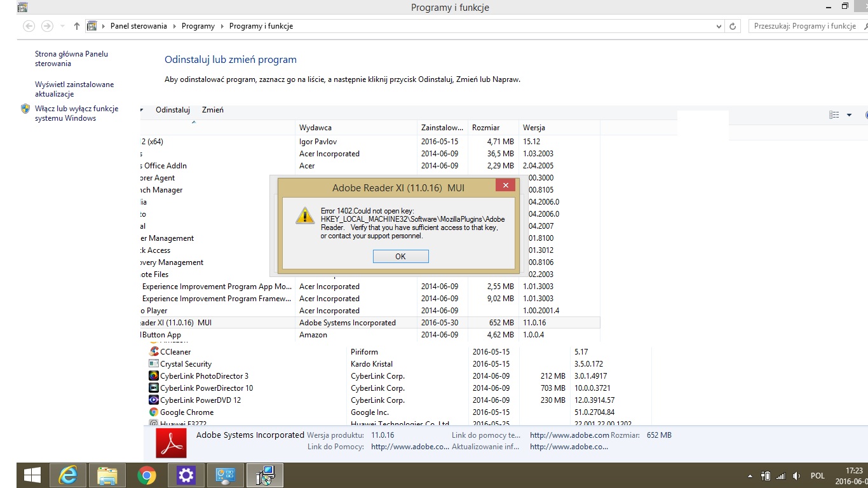868x488 pixels.
Task: Go forward using the navigation arrow
Action: point(47,26)
